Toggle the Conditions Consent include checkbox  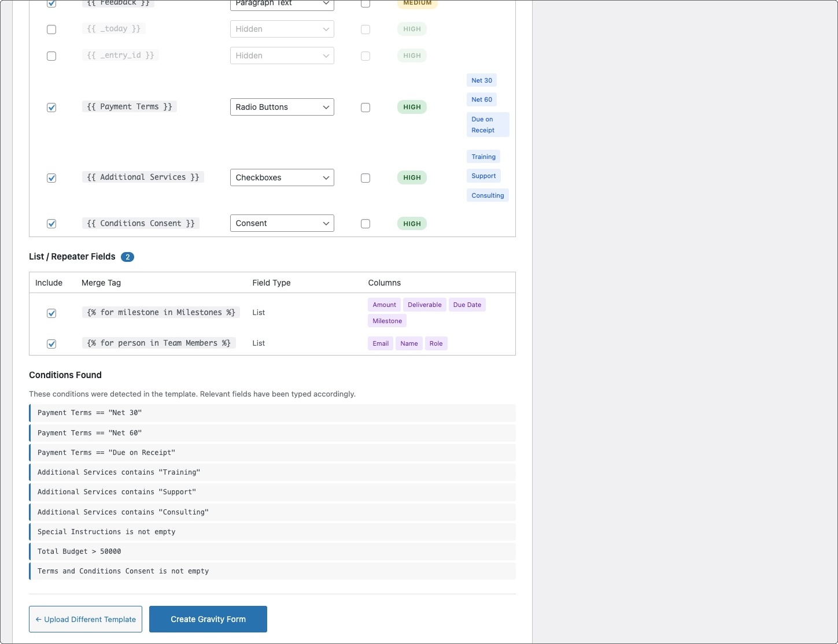(51, 224)
